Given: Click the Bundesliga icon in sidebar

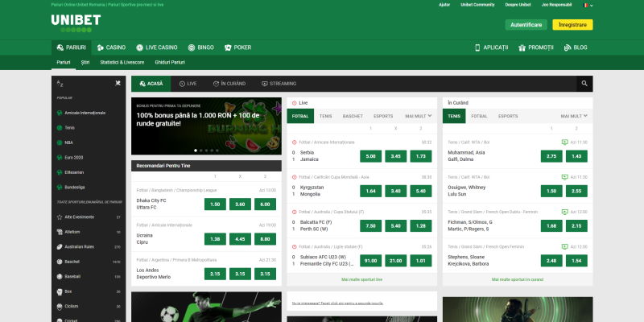Looking at the screenshot, I should tap(60, 188).
